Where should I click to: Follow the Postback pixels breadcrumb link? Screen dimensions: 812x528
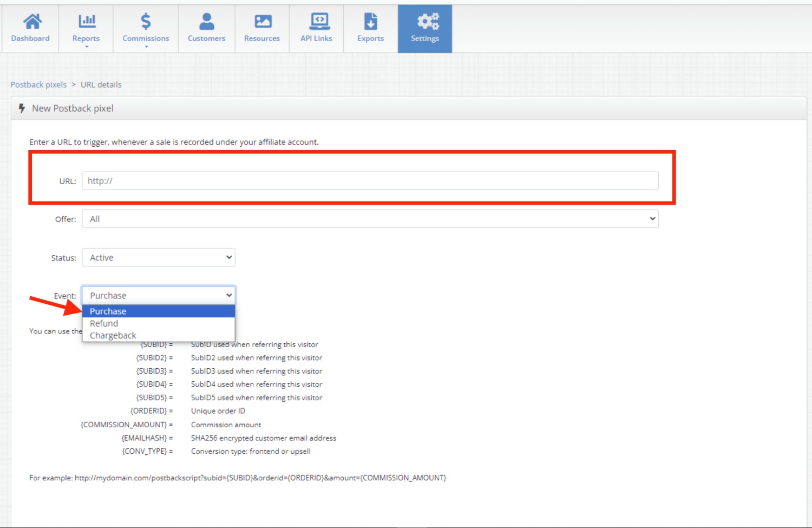[38, 84]
